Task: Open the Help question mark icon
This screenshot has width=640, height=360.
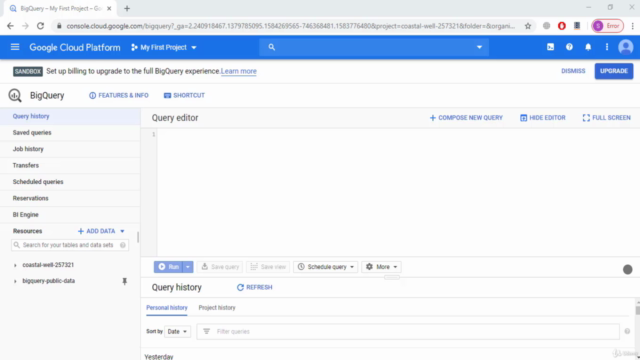Action: (x=569, y=47)
